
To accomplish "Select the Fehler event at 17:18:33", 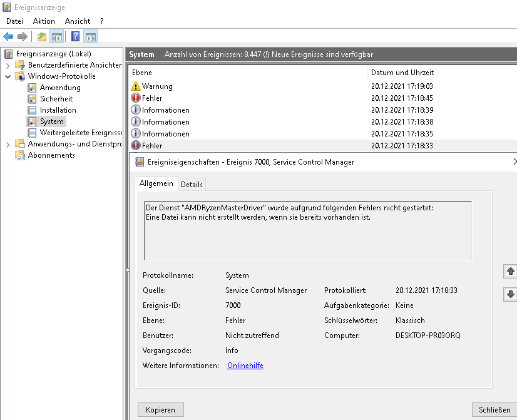I will coord(323,145).
